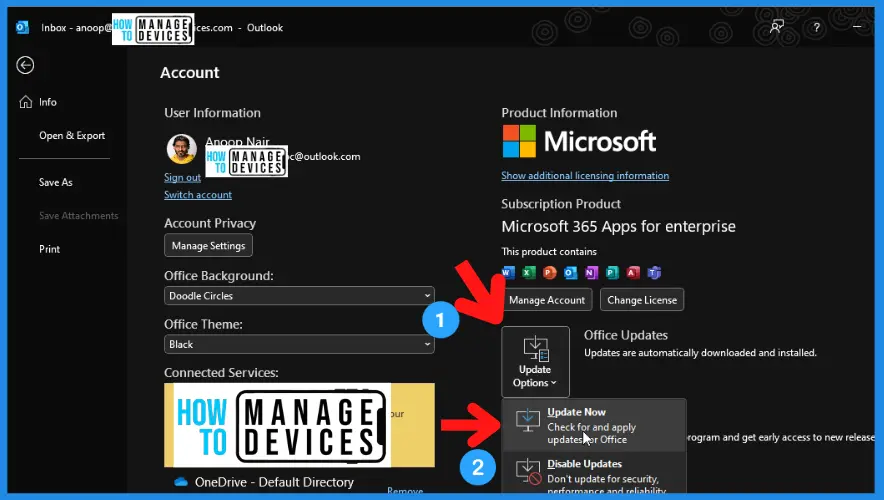This screenshot has height=500, width=884.
Task: Click the Office Updates heading
Action: [625, 335]
